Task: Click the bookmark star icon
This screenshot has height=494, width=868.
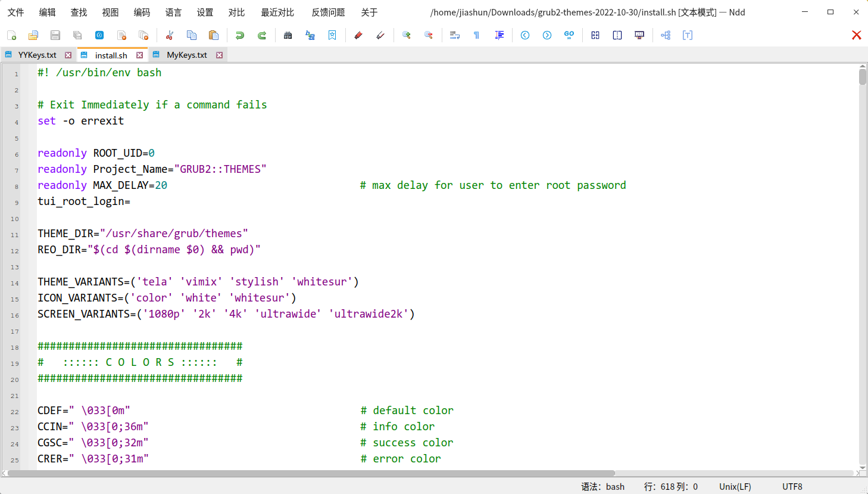Action: 332,36
